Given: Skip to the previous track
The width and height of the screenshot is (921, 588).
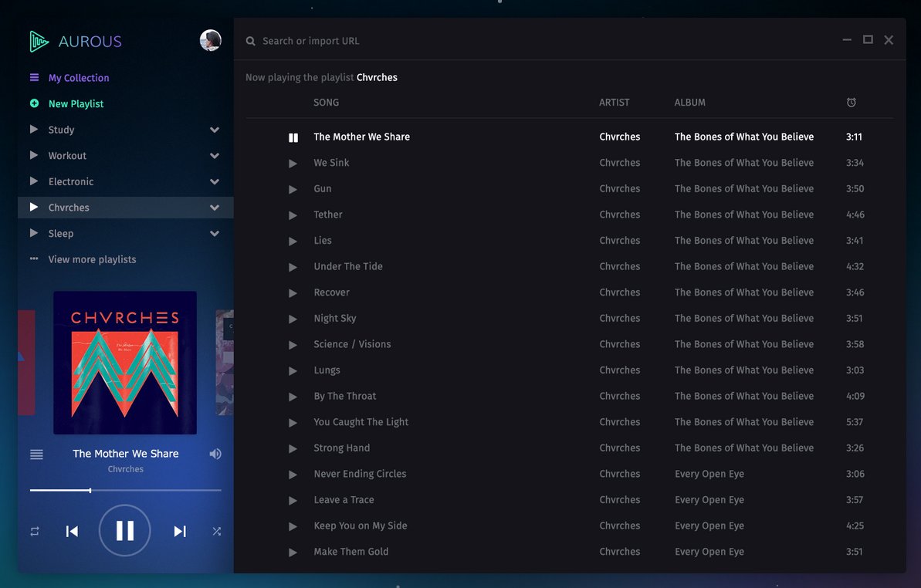Looking at the screenshot, I should (72, 531).
